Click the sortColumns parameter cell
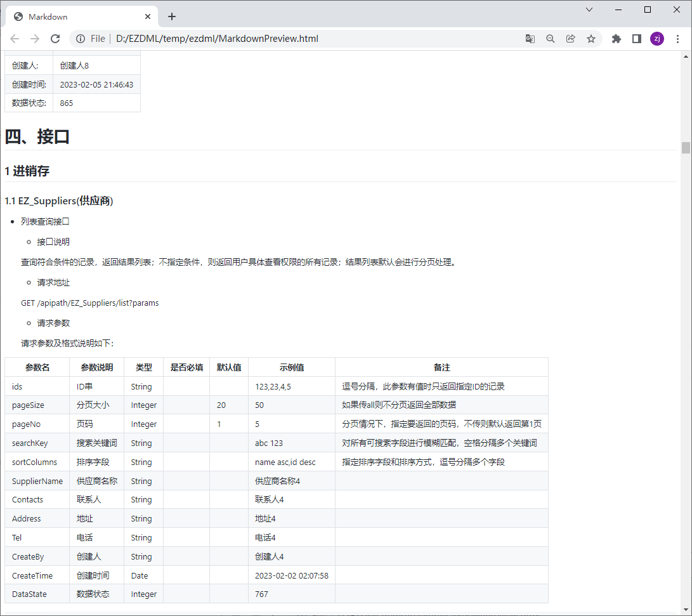 tap(37, 462)
